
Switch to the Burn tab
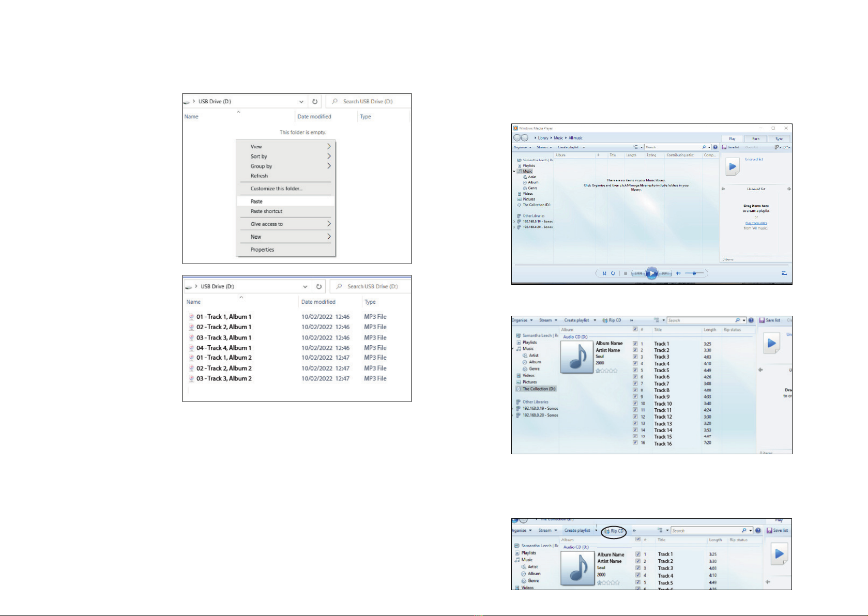tap(756, 138)
